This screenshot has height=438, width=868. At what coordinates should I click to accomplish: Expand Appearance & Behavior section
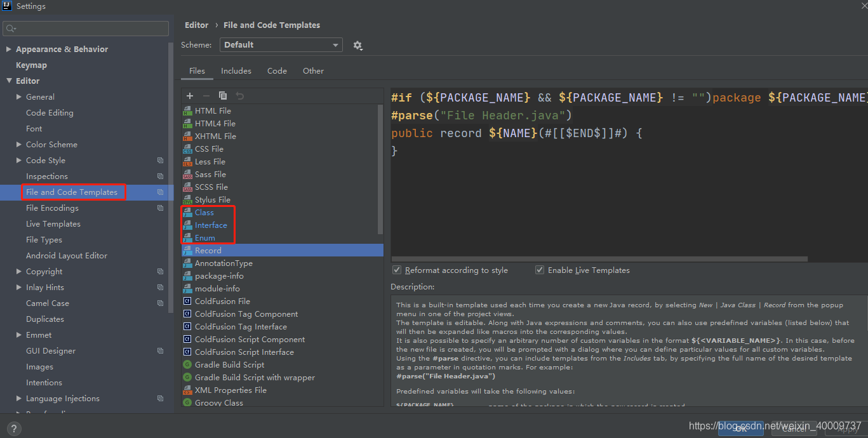click(x=9, y=50)
